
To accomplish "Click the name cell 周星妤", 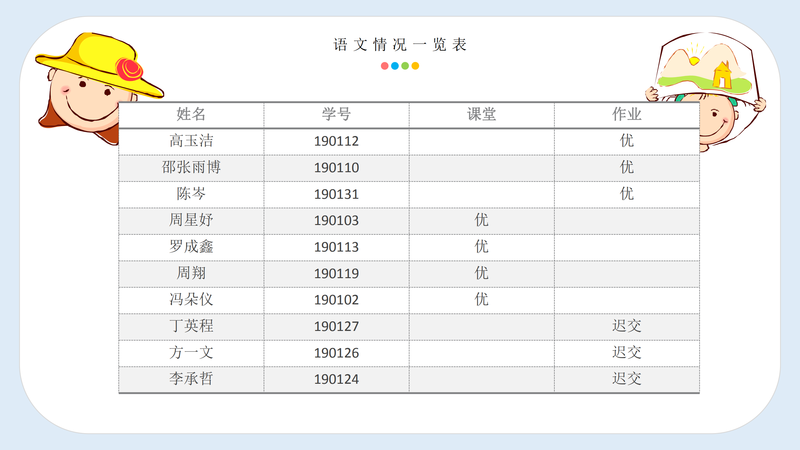I will coord(191,220).
